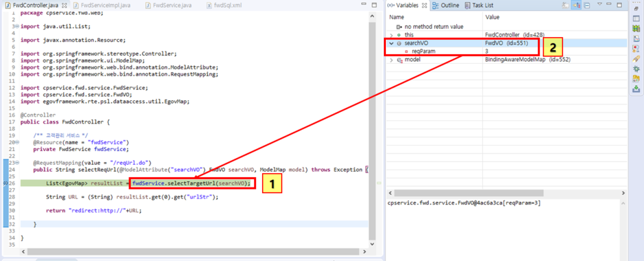Collapse all variables with toolbar icon
Viewport: 644px width, 261px height.
coord(588,5)
